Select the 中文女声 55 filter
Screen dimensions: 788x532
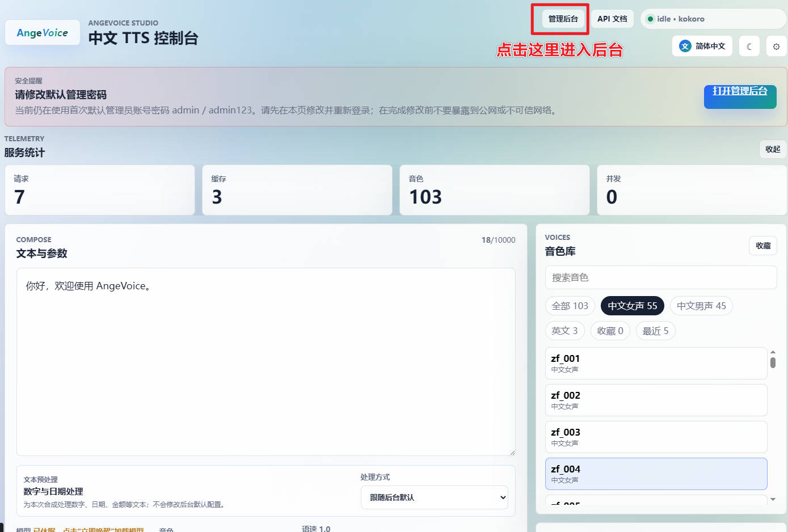[632, 306]
